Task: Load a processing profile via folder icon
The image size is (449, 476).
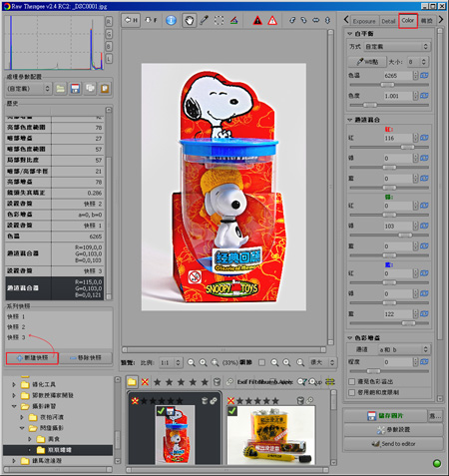Action: (60, 89)
